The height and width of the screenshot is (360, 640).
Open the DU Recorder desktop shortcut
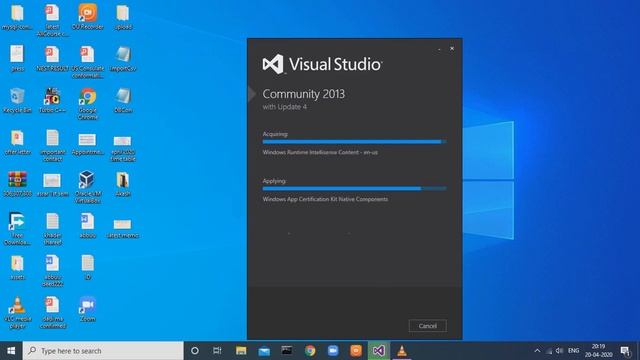(88, 17)
